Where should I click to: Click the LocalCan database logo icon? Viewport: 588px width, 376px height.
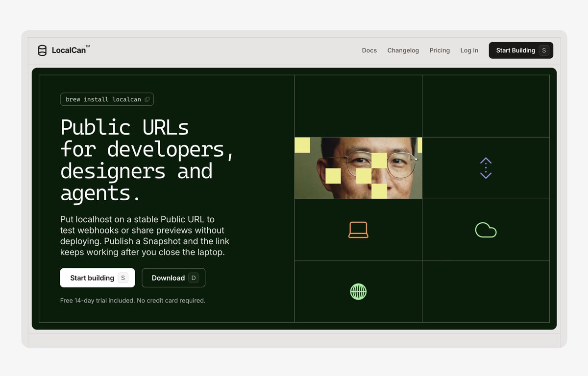point(42,50)
